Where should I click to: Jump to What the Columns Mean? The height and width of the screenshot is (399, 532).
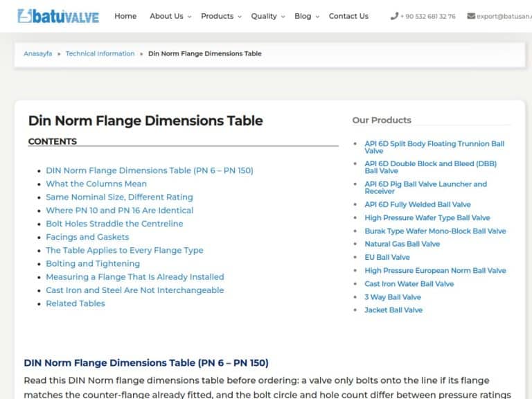[x=96, y=184]
